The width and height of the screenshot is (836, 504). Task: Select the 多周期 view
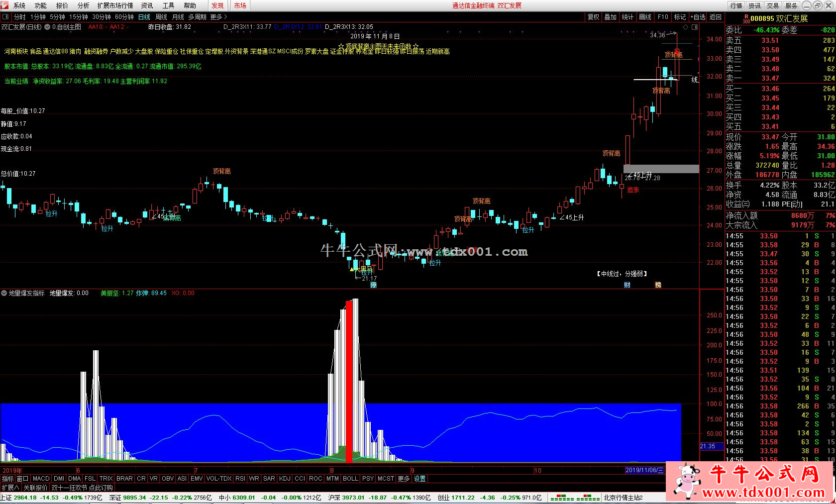click(197, 17)
